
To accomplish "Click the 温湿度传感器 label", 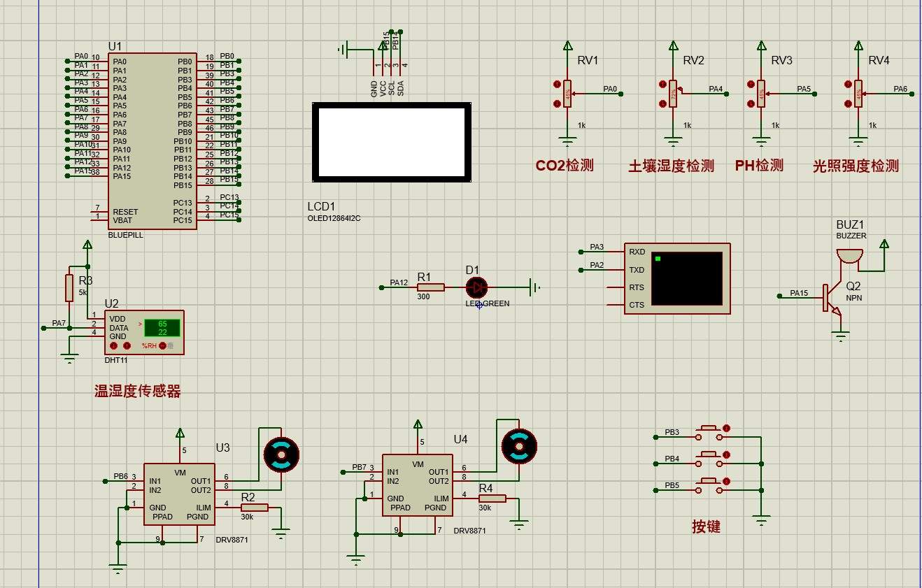I will (138, 392).
